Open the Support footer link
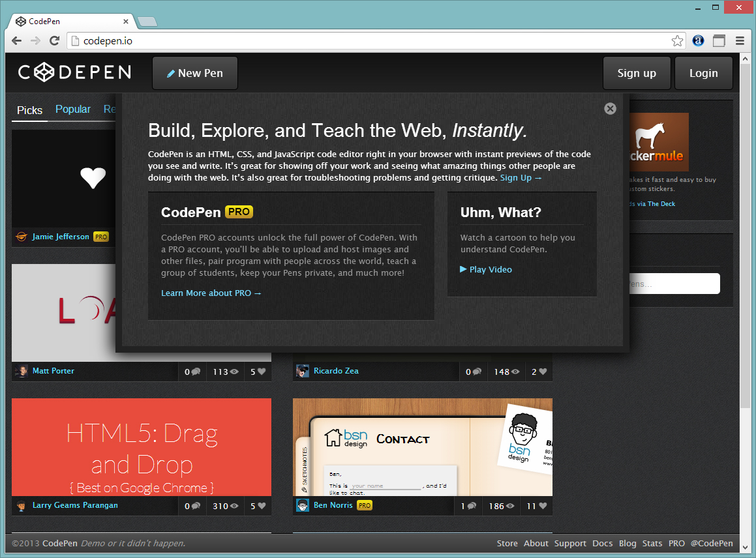 tap(570, 544)
